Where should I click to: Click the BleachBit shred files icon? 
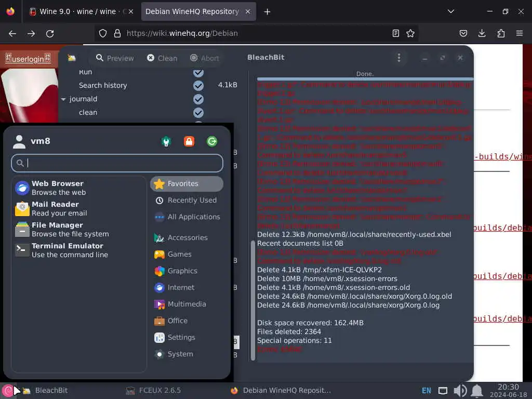tap(71, 58)
